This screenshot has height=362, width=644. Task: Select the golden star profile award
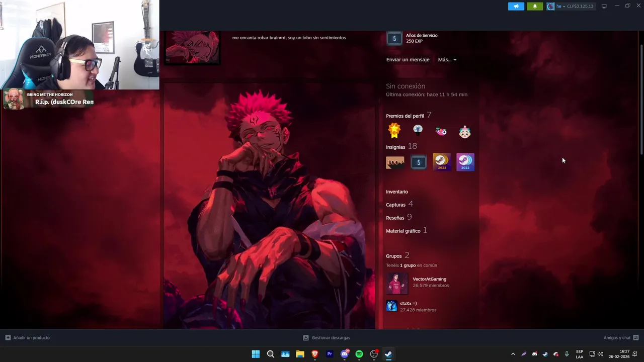pyautogui.click(x=394, y=131)
